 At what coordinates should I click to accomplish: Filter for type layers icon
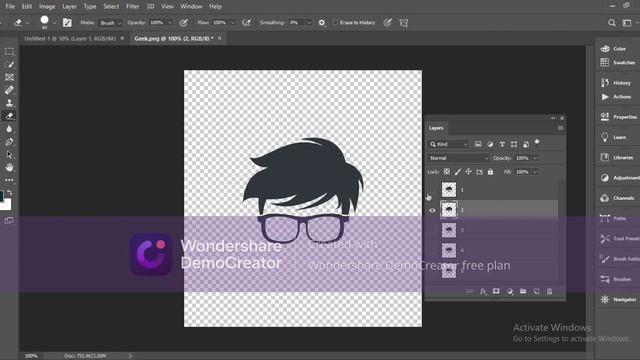502,144
